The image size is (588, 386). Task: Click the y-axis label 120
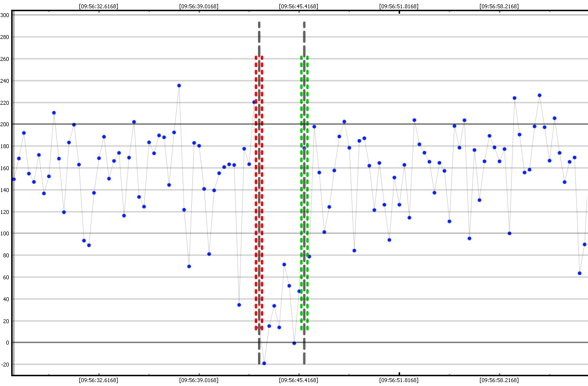5,212
